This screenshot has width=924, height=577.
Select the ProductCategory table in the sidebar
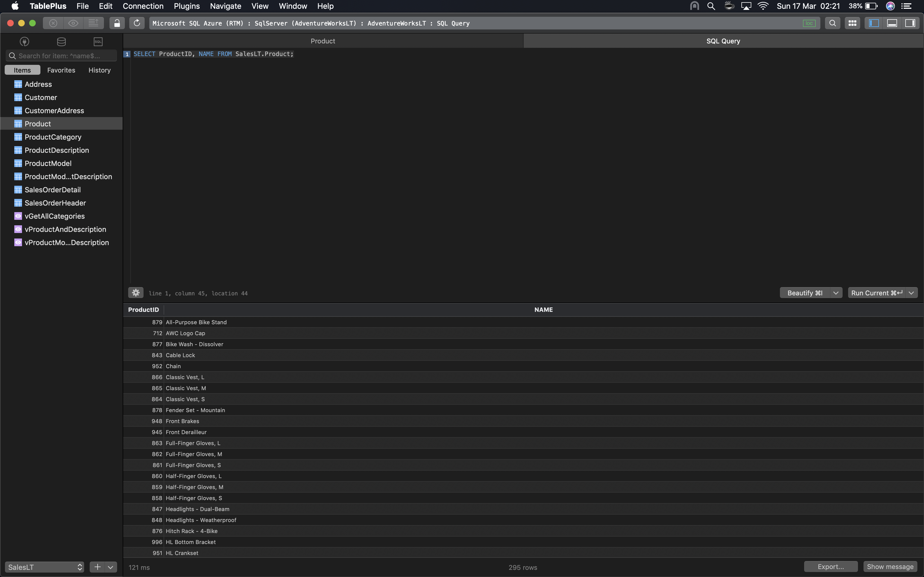click(53, 137)
